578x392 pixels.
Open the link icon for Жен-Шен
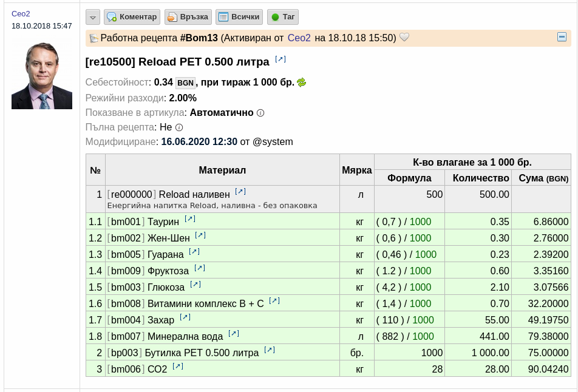pos(200,235)
